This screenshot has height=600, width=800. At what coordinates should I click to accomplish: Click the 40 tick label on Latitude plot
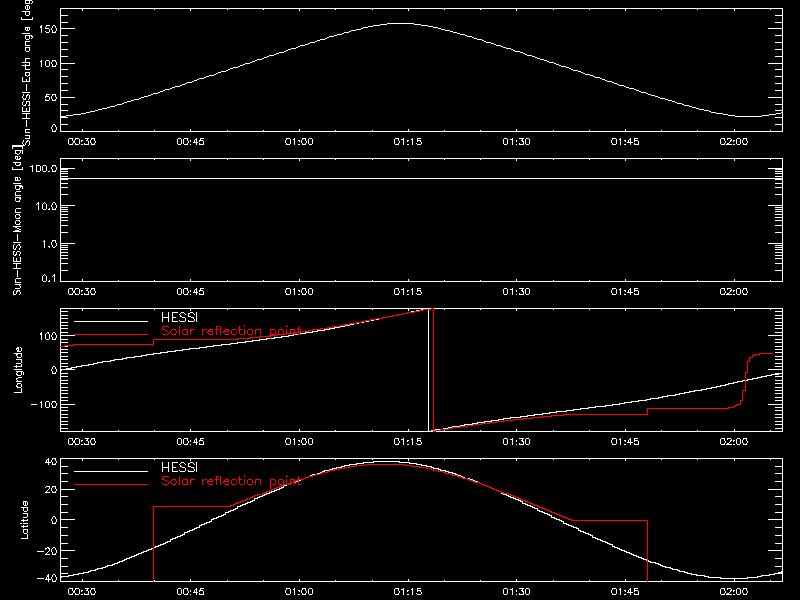pyautogui.click(x=51, y=462)
